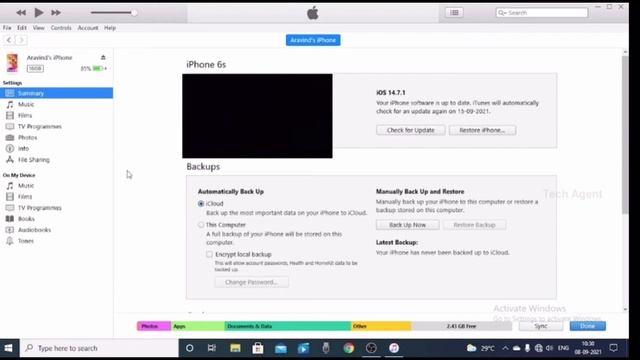Open Google Chrome from the taskbar
The width and height of the screenshot is (640, 360).
tap(349, 348)
